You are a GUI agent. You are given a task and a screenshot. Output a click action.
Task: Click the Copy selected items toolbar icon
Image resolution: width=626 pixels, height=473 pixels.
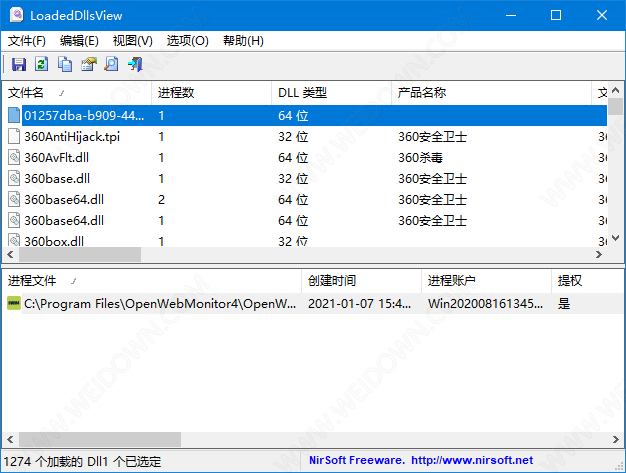click(65, 64)
